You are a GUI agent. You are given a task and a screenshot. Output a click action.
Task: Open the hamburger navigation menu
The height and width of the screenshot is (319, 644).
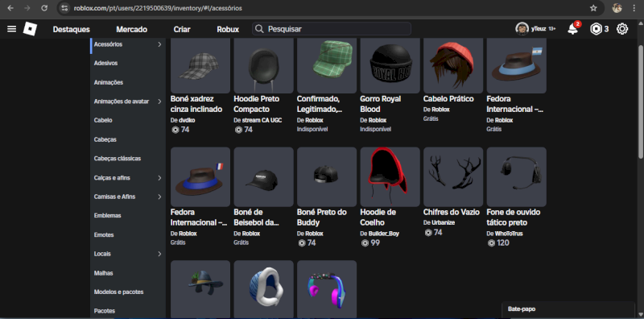click(12, 29)
